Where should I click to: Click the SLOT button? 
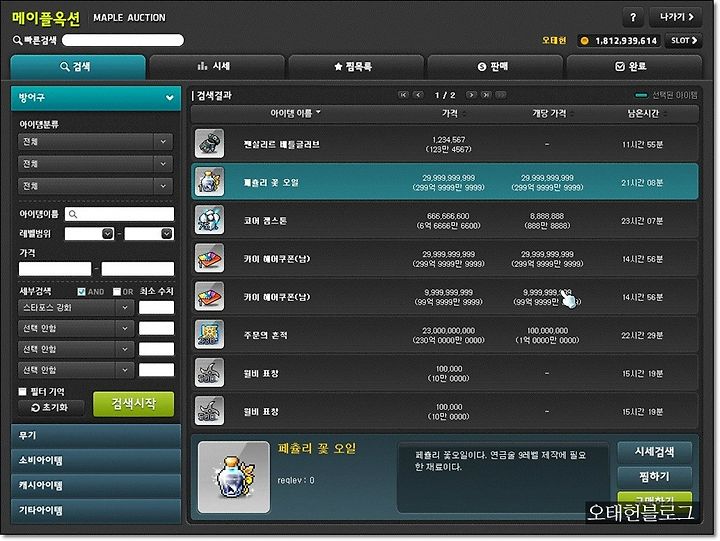(683, 40)
